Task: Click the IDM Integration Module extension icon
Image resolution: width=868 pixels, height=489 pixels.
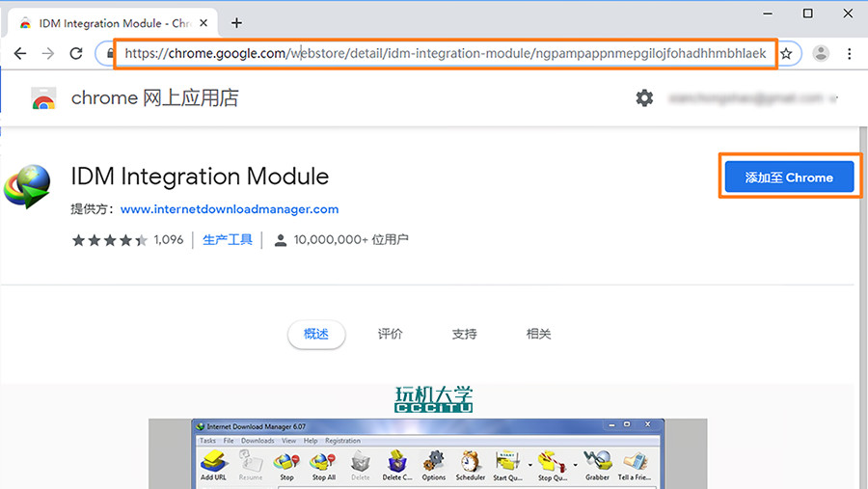Action: tap(27, 187)
